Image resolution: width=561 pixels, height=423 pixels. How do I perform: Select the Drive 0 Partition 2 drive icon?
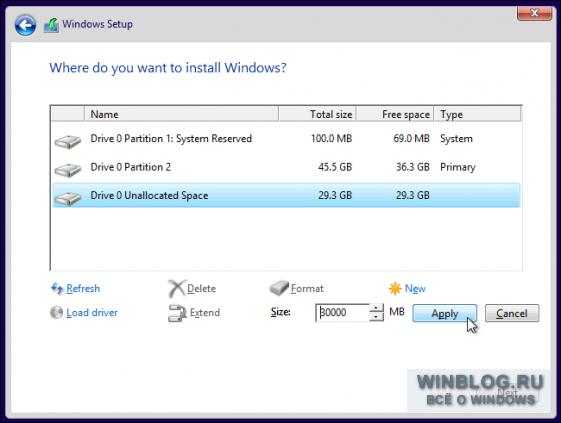point(68,170)
